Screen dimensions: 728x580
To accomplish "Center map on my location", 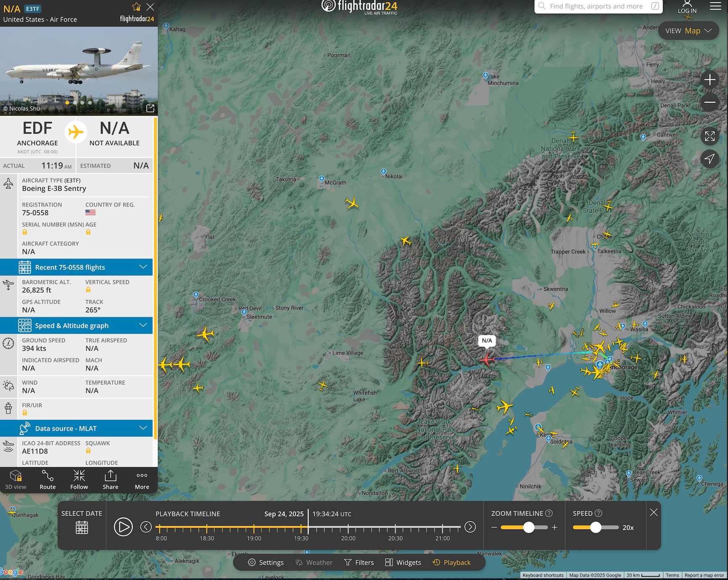I will [710, 159].
